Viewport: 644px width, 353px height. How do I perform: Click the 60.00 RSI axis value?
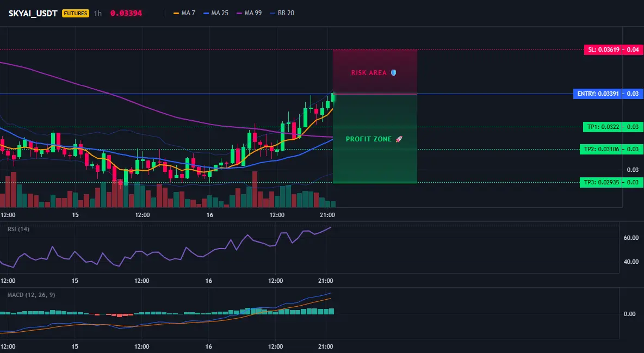(x=631, y=238)
